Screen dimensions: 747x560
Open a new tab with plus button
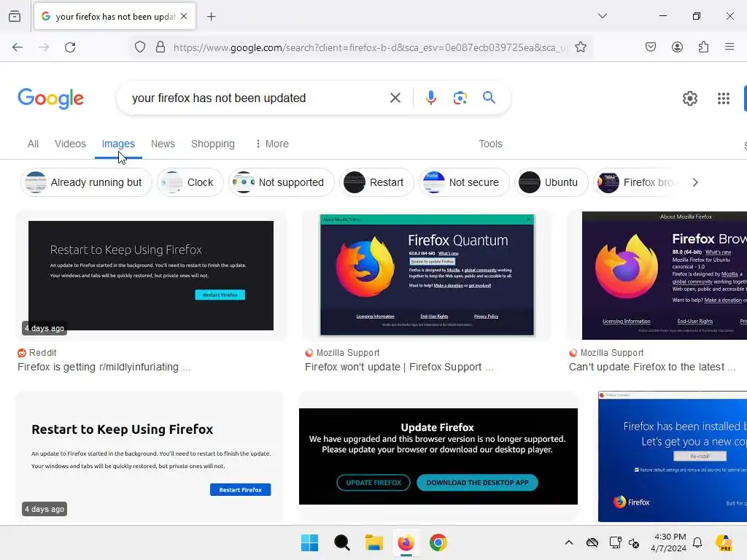click(211, 17)
